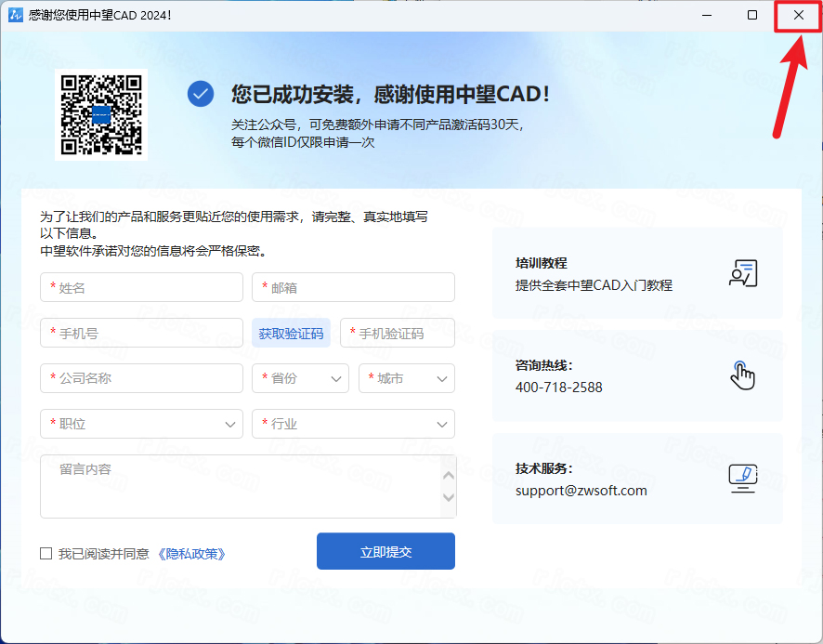Screen dimensions: 823x644
Task: Click the ZWCAD app icon in title bar
Action: [x=15, y=16]
